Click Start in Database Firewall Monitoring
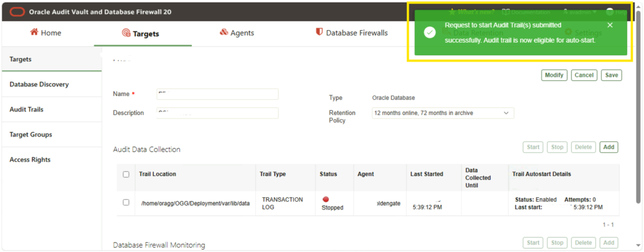644x252 pixels. (533, 243)
